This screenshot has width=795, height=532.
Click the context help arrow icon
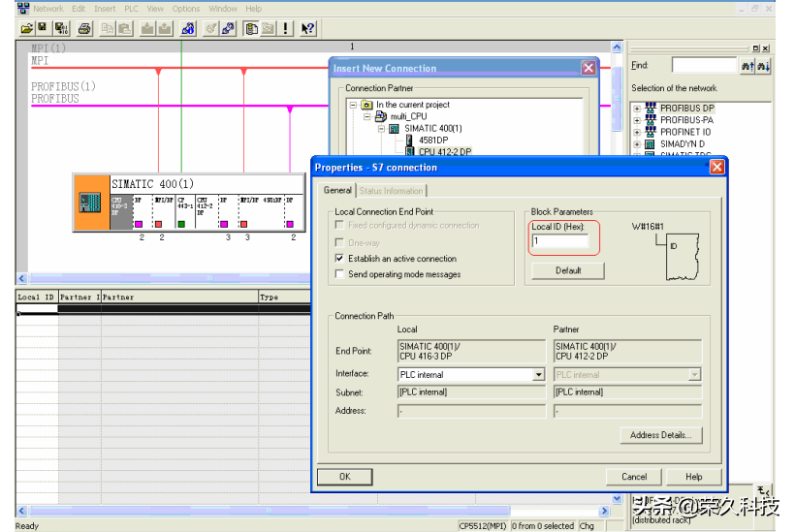point(308,28)
